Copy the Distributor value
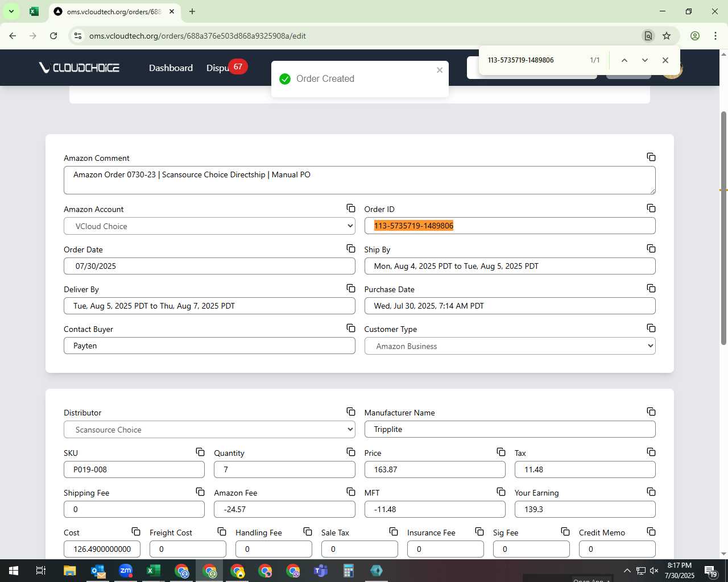This screenshot has height=582, width=728. coord(351,411)
